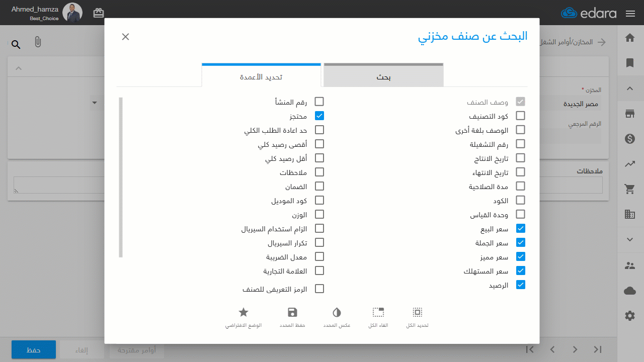Click the blue حفظ save button
Screen dimensions: 644x362
34,350
